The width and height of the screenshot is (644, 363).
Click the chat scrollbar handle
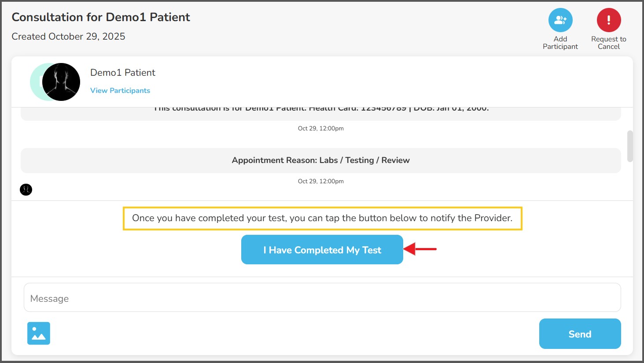coord(630,146)
